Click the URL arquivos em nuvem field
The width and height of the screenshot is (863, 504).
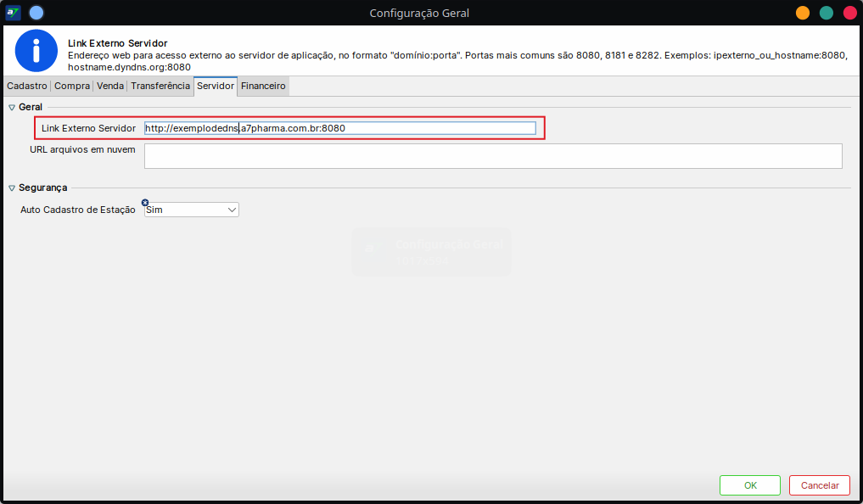pos(492,156)
